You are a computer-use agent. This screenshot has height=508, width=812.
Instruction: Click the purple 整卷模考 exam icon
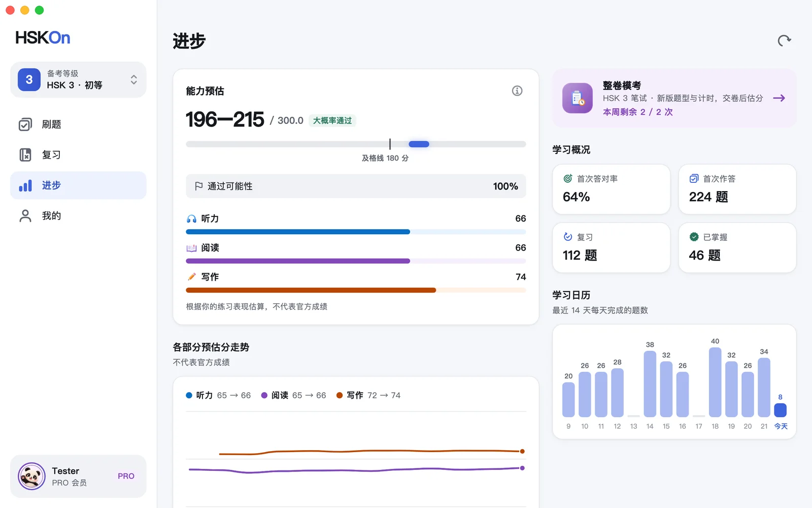click(578, 98)
